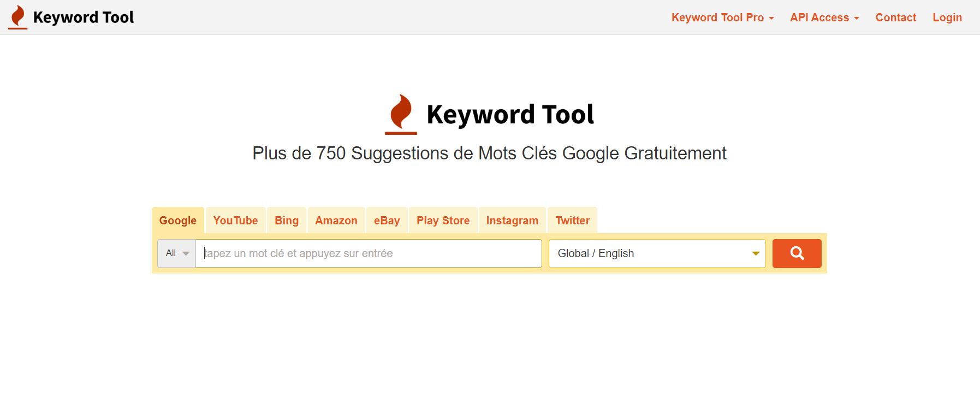Expand the API Access menu

824,17
